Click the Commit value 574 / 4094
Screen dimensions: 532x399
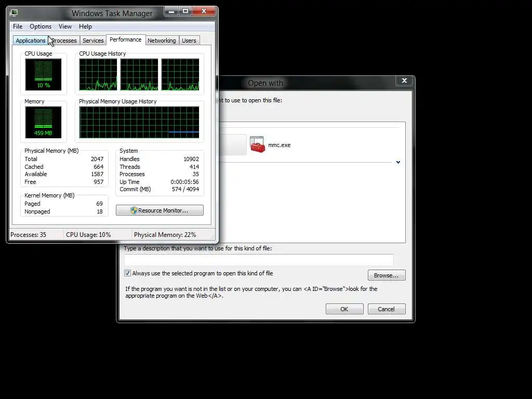click(185, 189)
